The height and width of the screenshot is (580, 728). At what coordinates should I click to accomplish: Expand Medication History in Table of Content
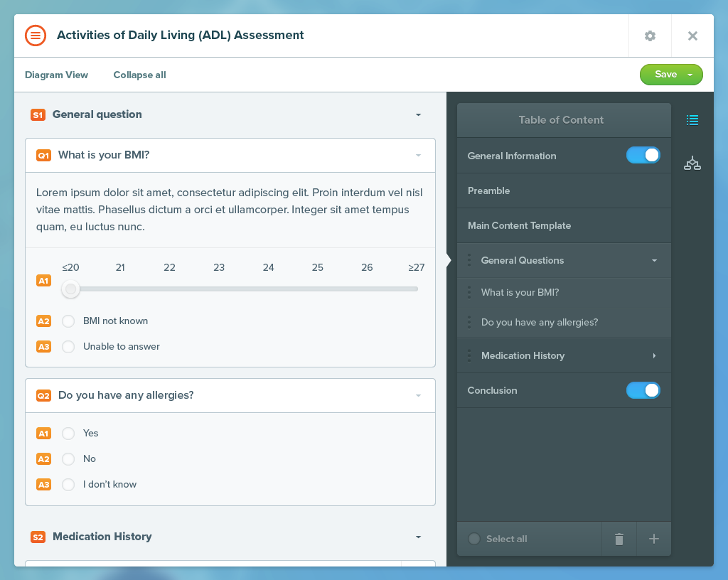654,355
